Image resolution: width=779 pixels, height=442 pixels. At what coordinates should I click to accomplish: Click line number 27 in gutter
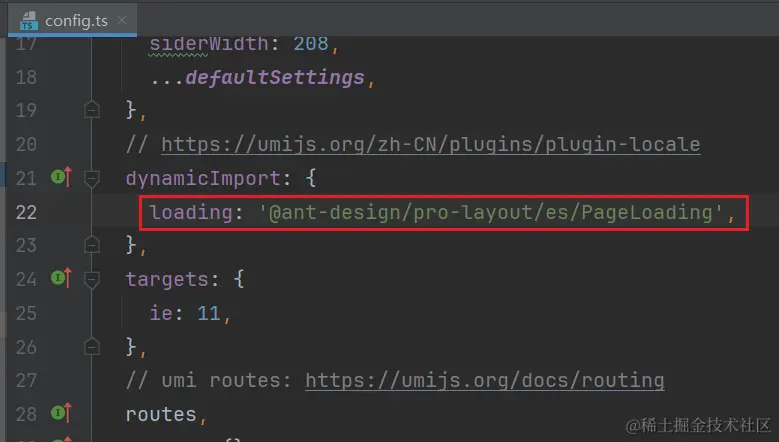26,381
